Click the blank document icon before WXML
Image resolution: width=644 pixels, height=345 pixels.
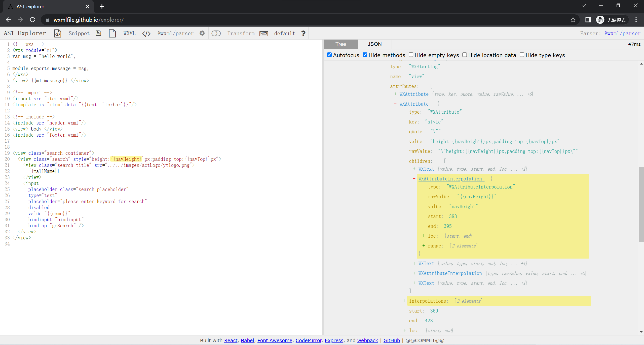coord(112,33)
